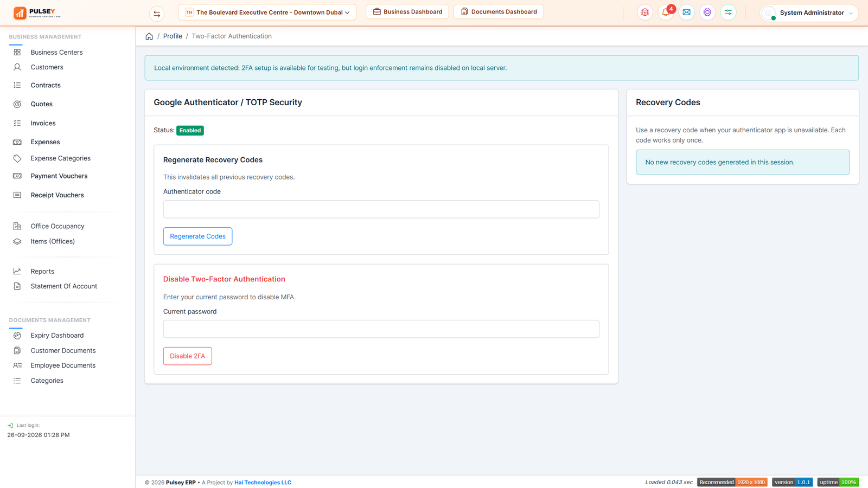Open Statement Of Account in sidebar
Image resolution: width=868 pixels, height=488 pixels.
coord(64,286)
